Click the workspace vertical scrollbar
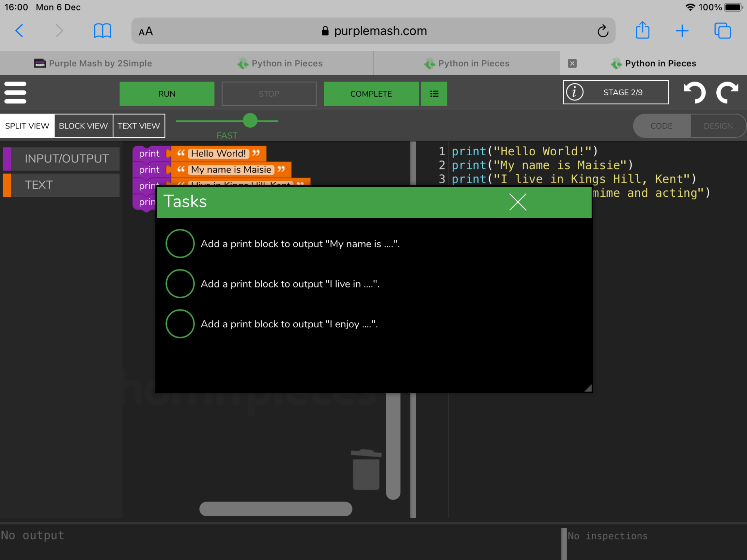This screenshot has height=560, width=747. (393, 446)
